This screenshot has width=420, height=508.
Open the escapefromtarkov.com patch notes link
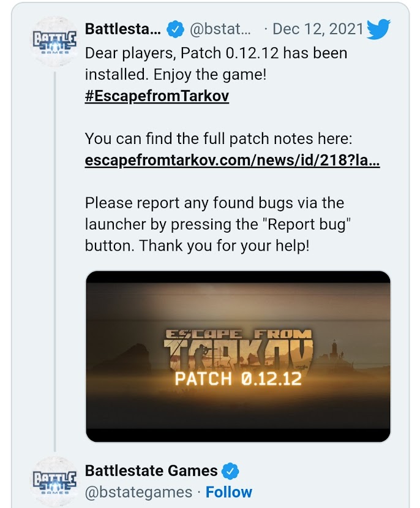[x=232, y=160]
